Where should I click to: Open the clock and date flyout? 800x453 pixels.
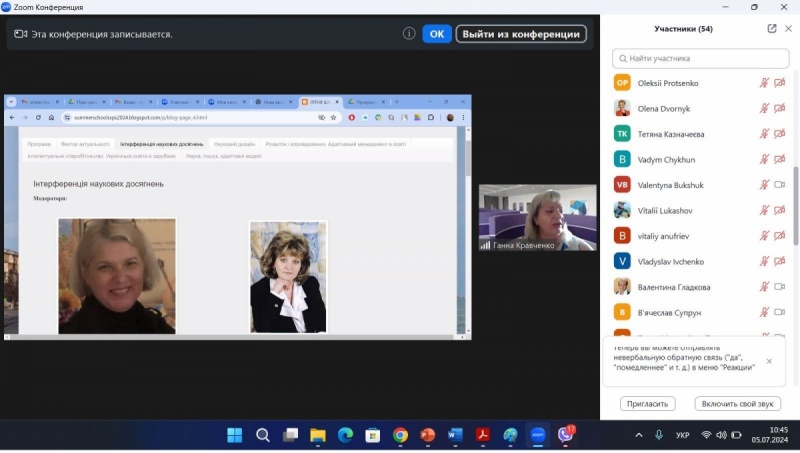pos(769,435)
